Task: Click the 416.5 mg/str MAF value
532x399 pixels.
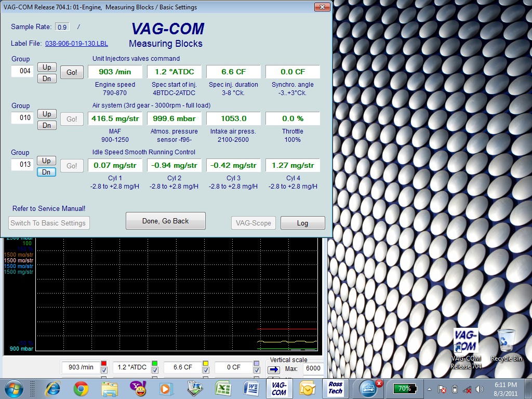Action: [115, 119]
